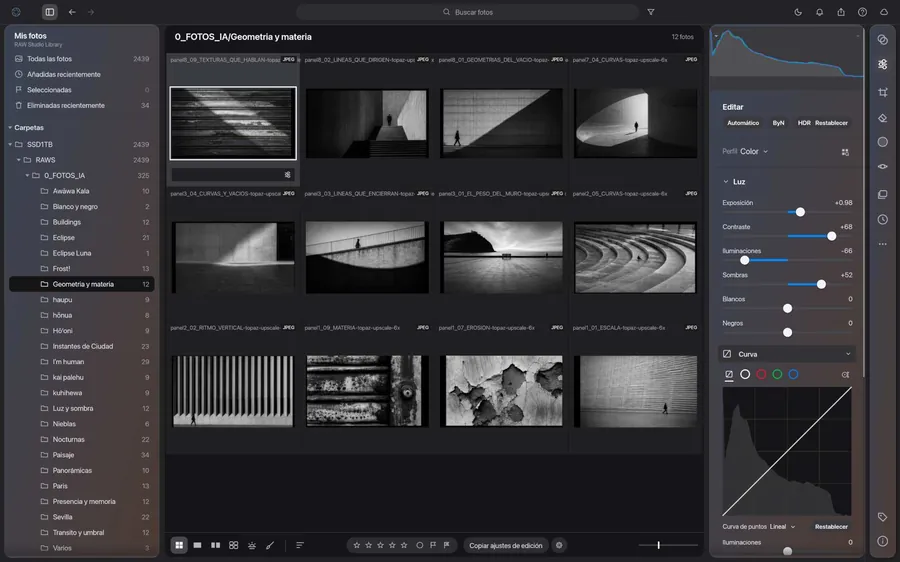The image size is (900, 562).
Task: Open the profile browser grid icon
Action: [845, 152]
